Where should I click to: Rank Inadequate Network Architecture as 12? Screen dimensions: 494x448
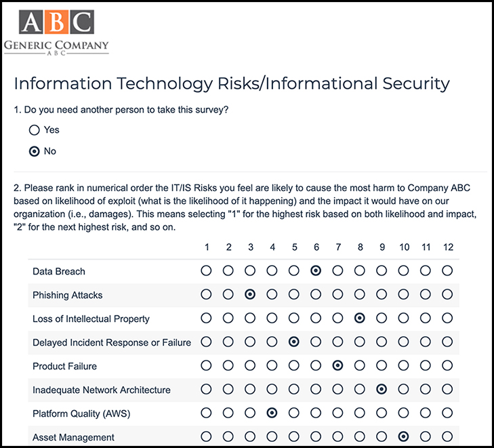tap(447, 389)
